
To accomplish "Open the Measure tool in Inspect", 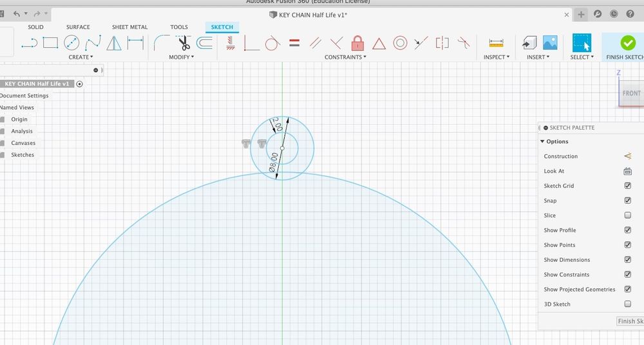I will pyautogui.click(x=496, y=43).
